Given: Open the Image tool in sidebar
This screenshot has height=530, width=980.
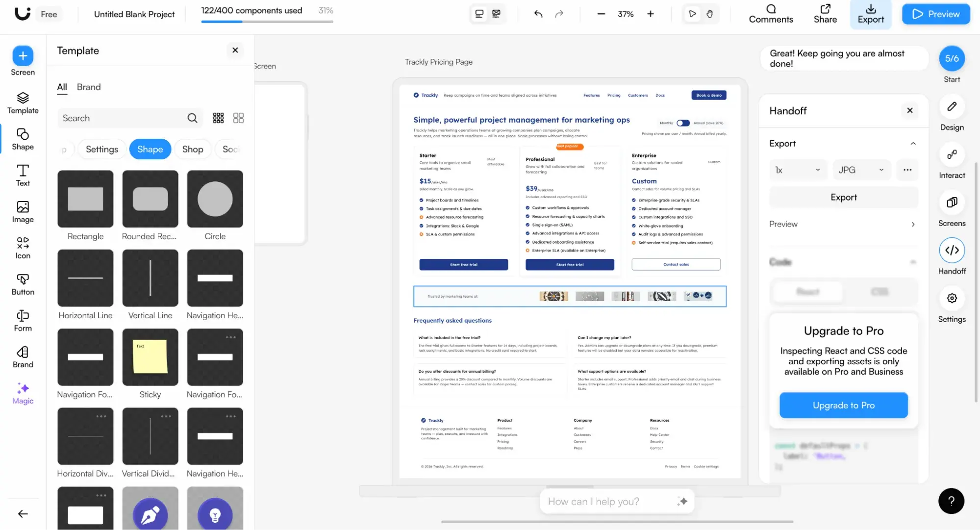Looking at the screenshot, I should [x=23, y=212].
